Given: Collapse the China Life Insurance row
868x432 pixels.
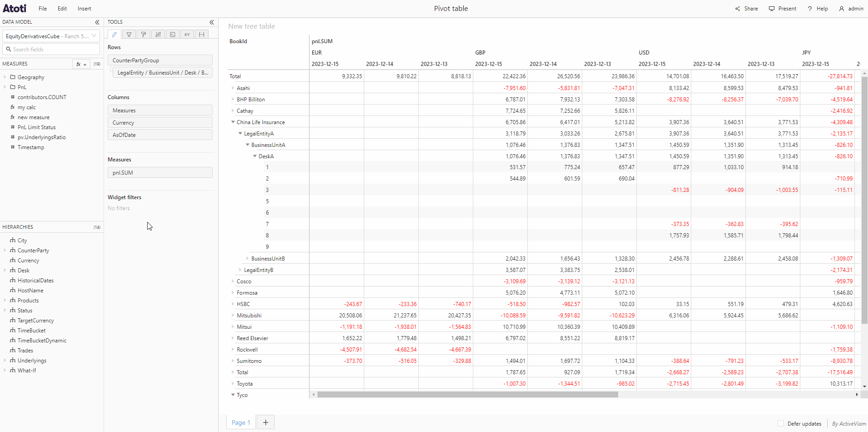Looking at the screenshot, I should click(x=233, y=122).
